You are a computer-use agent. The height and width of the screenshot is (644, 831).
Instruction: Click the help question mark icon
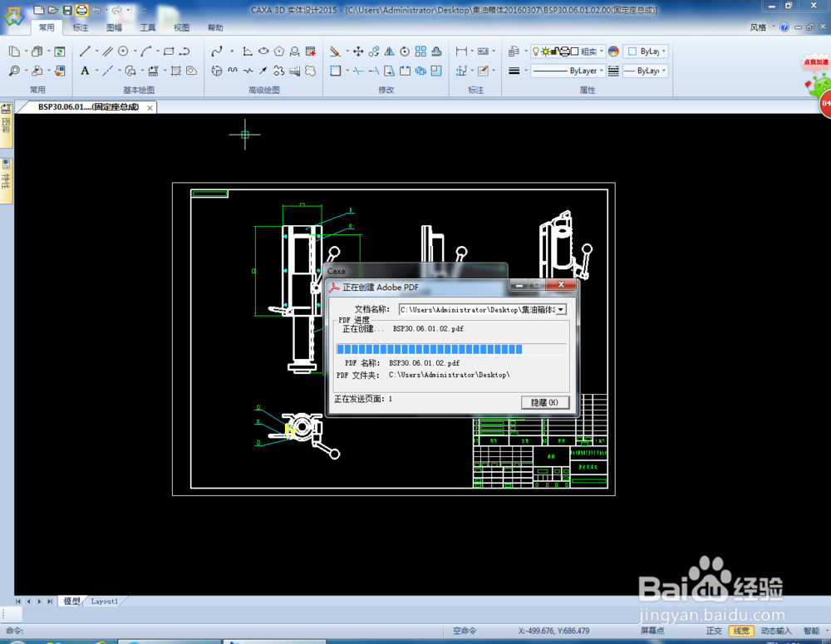click(784, 27)
